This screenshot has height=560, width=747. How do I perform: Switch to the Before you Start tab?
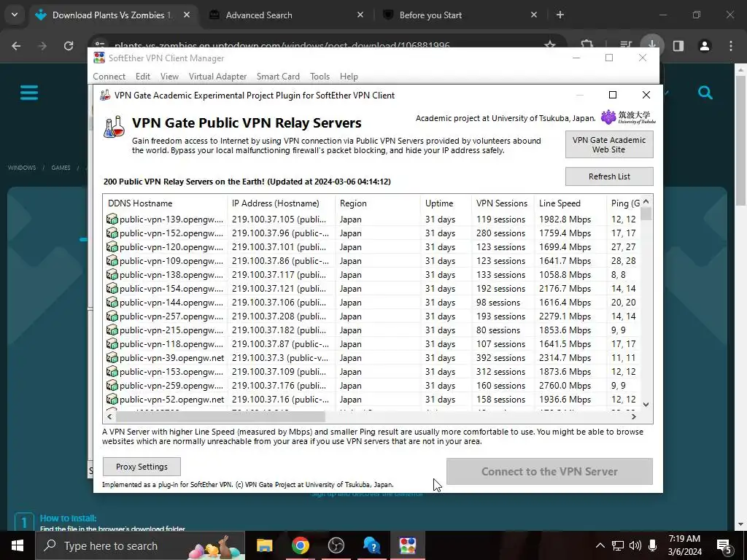coord(459,15)
